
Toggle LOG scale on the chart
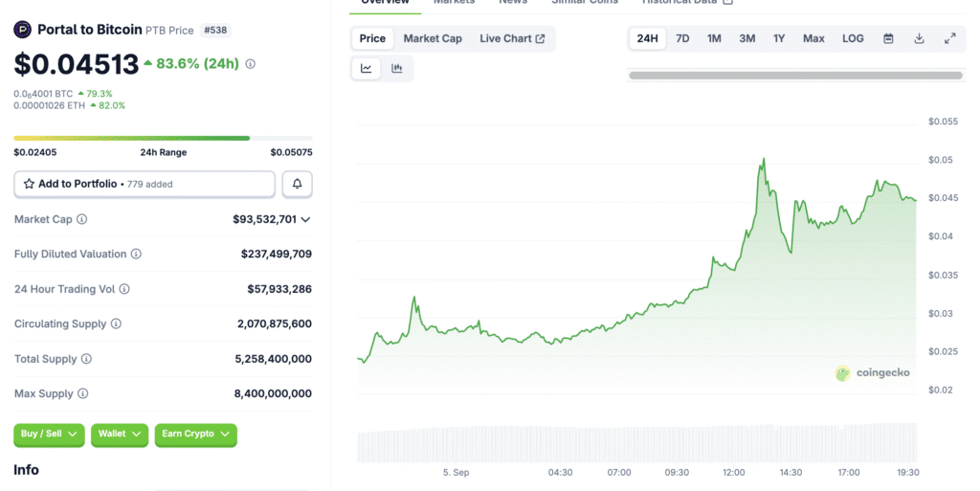[853, 38]
